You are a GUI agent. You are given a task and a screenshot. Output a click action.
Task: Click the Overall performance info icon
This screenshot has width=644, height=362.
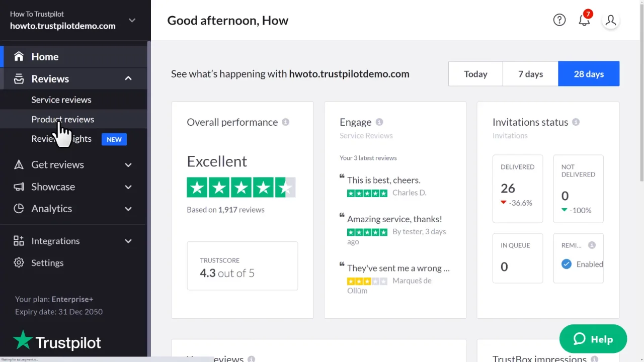pyautogui.click(x=285, y=122)
